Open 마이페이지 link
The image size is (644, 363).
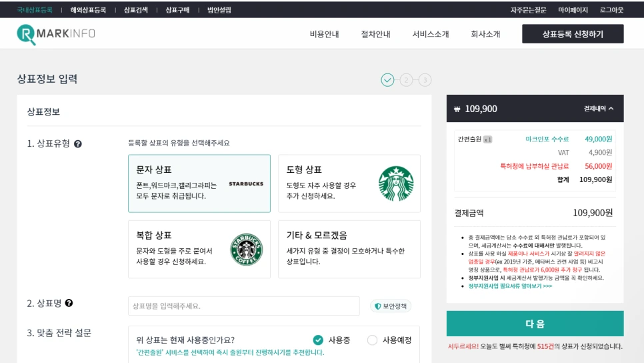573,10
